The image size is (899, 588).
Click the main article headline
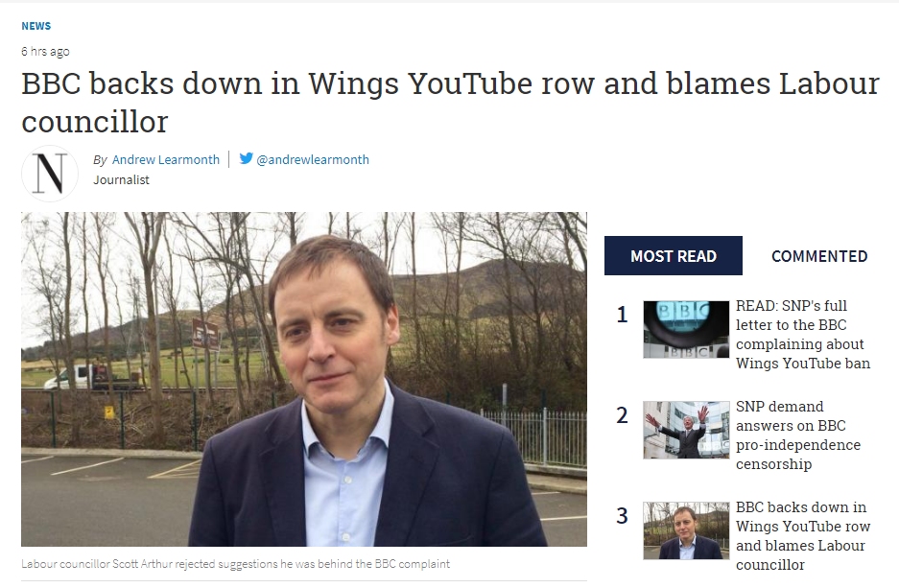pyautogui.click(x=450, y=102)
